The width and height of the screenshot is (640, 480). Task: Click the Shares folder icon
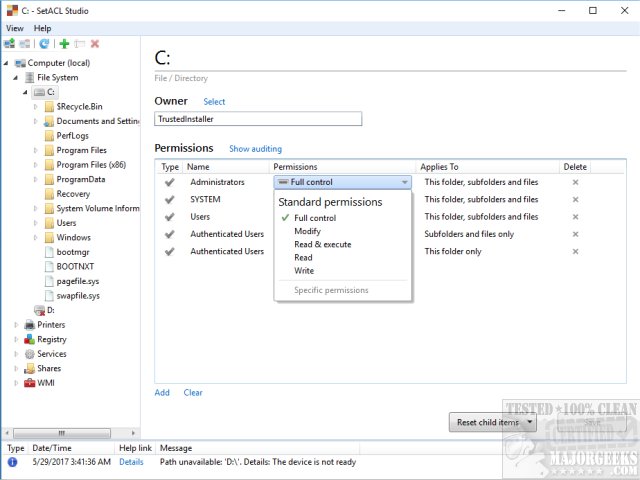(29, 369)
